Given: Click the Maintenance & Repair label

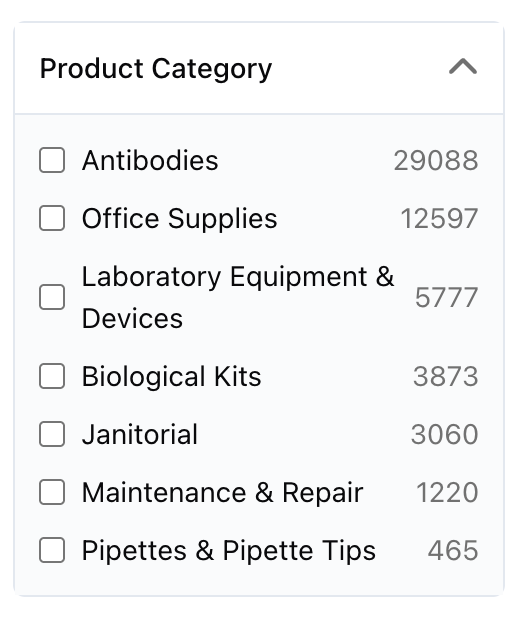Looking at the screenshot, I should pyautogui.click(x=222, y=493).
